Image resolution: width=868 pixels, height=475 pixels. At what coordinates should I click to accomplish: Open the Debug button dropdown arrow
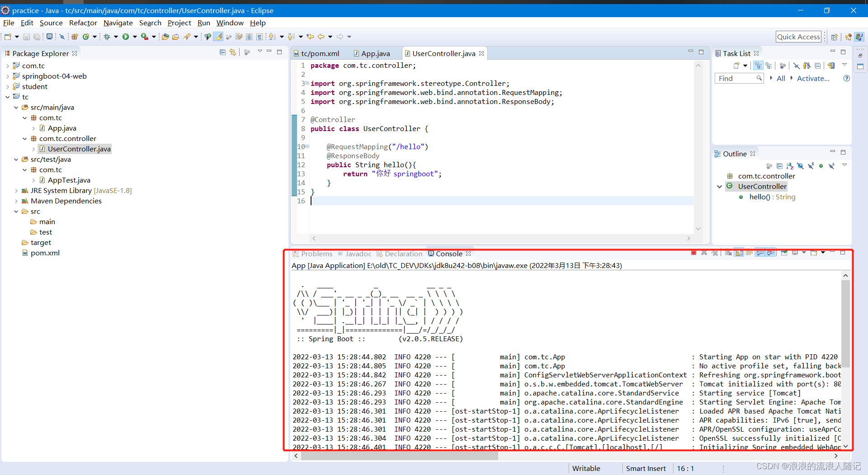tap(116, 37)
